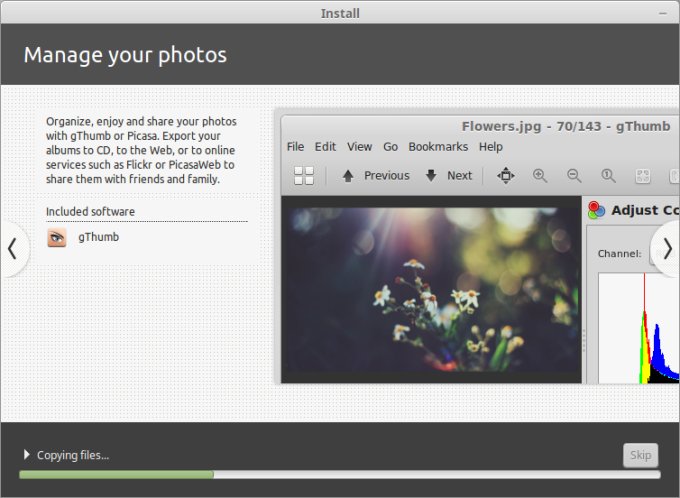Open the Help menu in gThumb

tap(490, 147)
